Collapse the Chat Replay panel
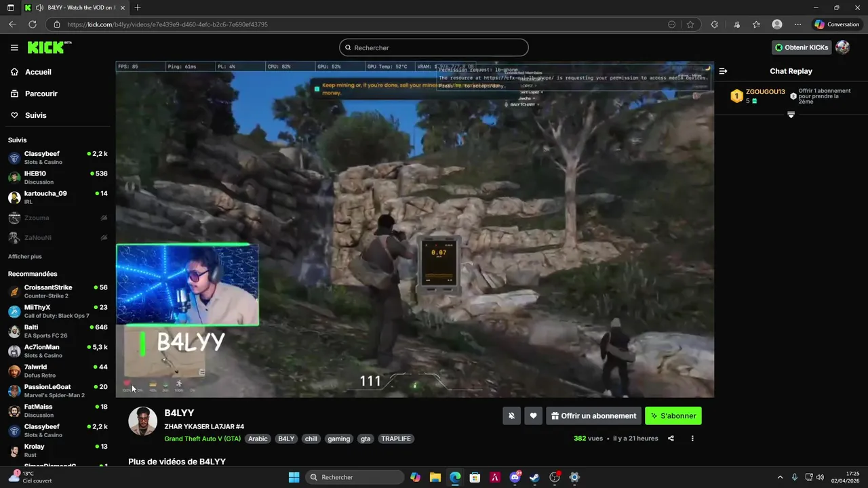Image resolution: width=868 pixels, height=488 pixels. point(723,71)
